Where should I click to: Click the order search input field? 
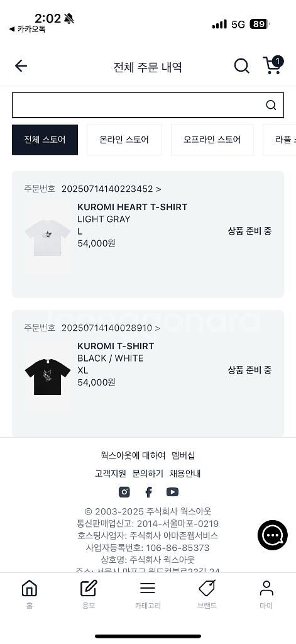click(139, 105)
